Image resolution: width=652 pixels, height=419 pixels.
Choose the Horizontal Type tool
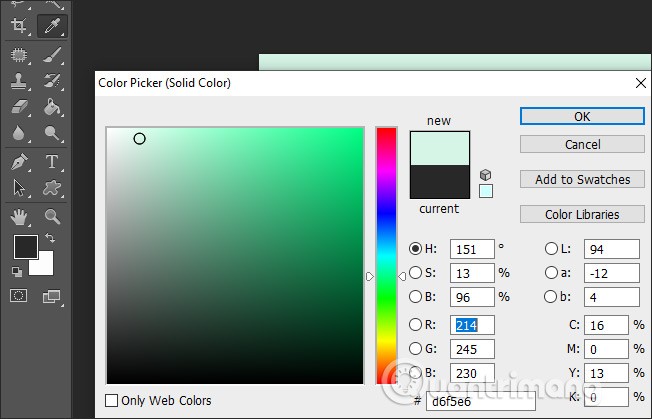coord(52,161)
